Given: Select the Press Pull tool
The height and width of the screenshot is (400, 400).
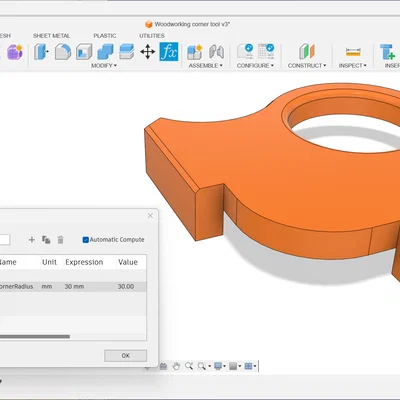Looking at the screenshot, I should click(x=41, y=52).
